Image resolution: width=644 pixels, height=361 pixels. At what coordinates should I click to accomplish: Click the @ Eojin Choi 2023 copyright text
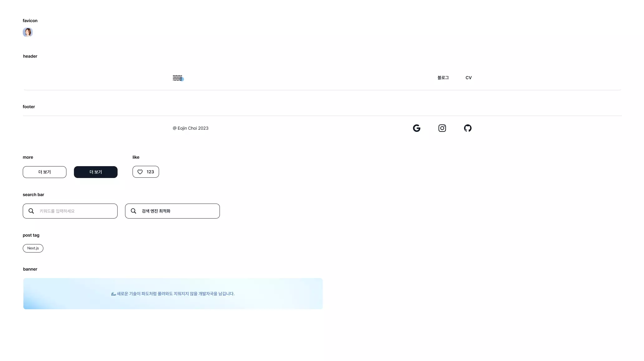click(x=191, y=128)
